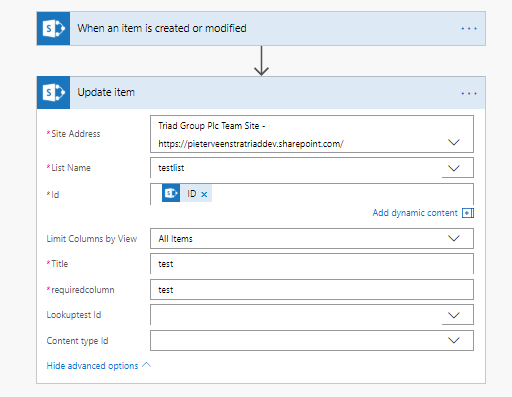Open ellipsis menu for trigger step
This screenshot has width=512, height=397.
(469, 29)
